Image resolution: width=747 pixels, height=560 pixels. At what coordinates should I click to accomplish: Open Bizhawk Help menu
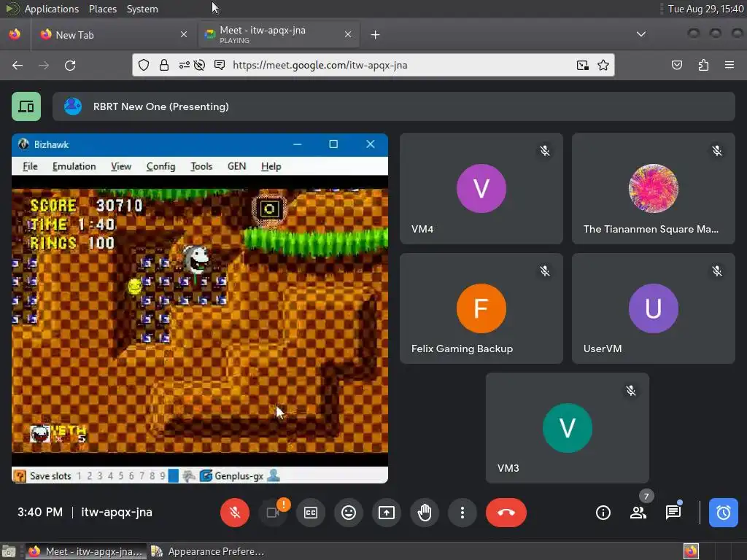[271, 166]
